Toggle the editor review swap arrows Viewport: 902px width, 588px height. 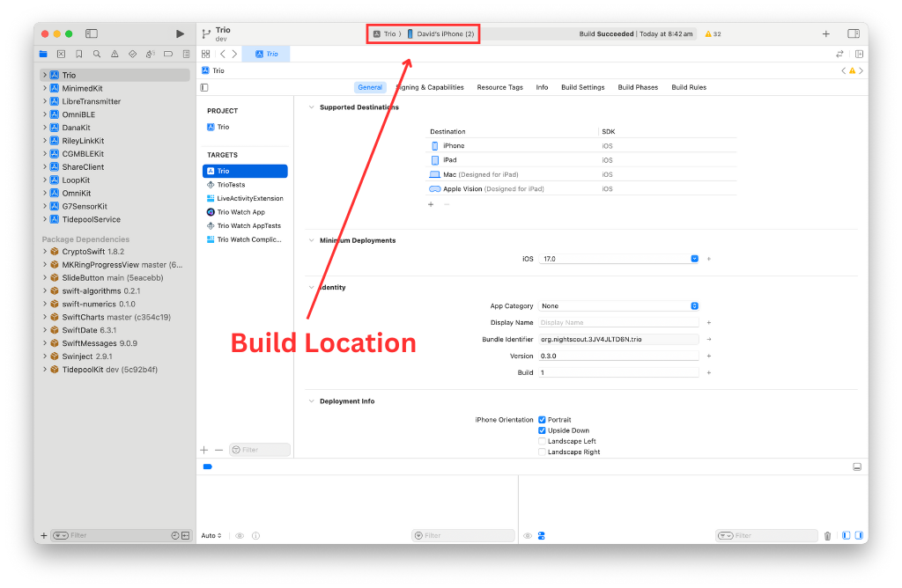[839, 54]
